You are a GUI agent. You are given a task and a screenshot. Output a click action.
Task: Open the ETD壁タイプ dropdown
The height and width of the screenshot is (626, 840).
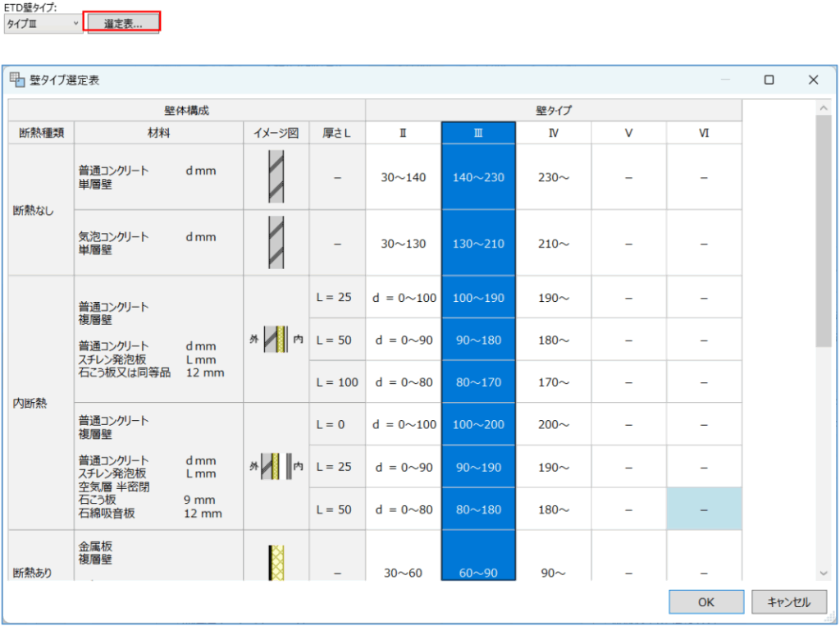point(43,24)
